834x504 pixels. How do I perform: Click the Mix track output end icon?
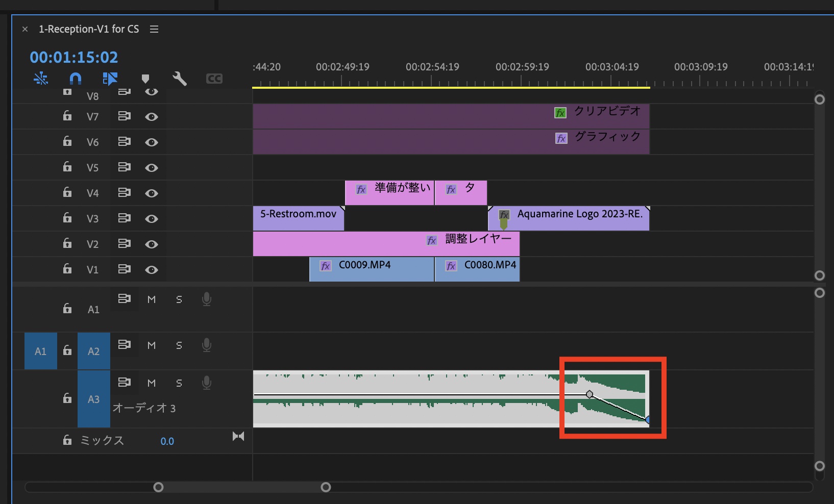(238, 436)
